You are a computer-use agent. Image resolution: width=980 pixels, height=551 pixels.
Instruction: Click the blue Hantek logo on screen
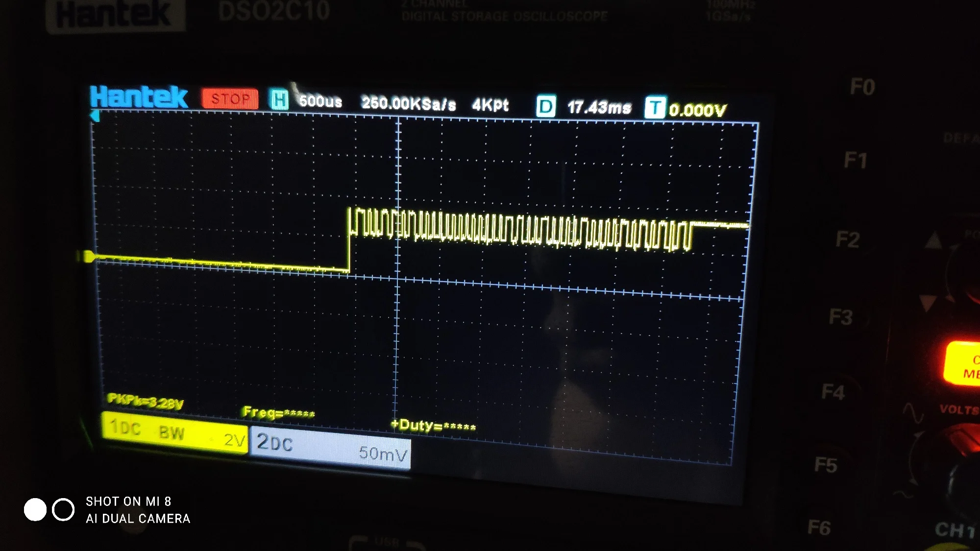139,97
